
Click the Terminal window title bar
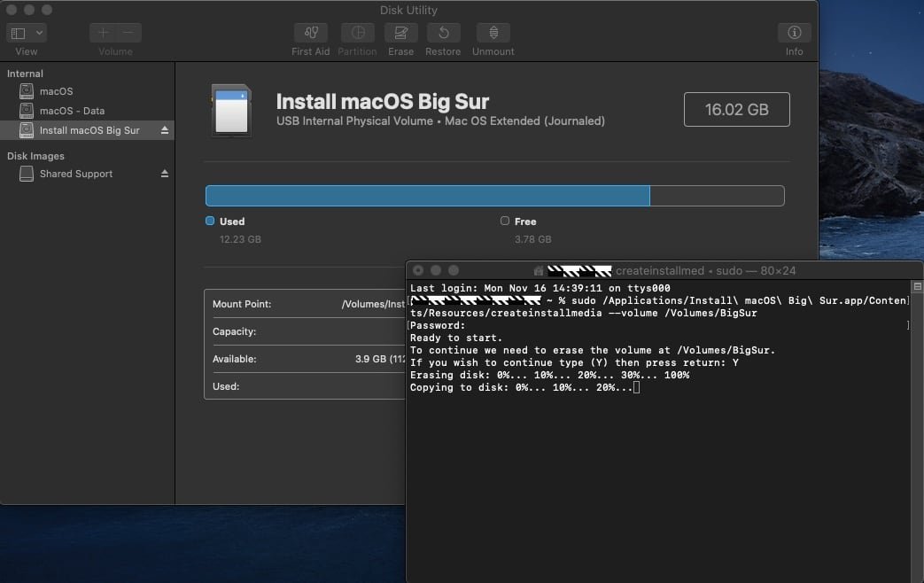click(664, 270)
